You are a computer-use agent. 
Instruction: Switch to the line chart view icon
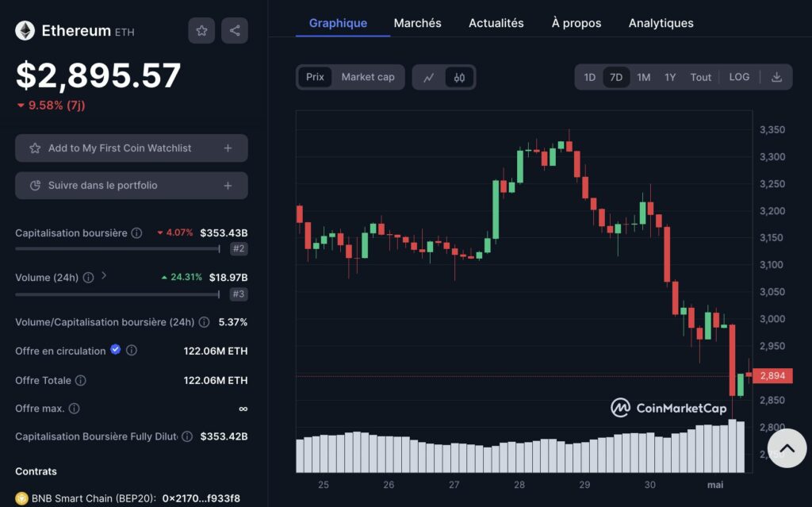[429, 77]
